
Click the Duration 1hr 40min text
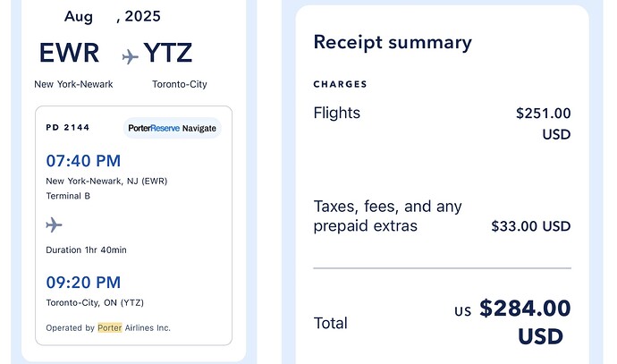pyautogui.click(x=86, y=250)
